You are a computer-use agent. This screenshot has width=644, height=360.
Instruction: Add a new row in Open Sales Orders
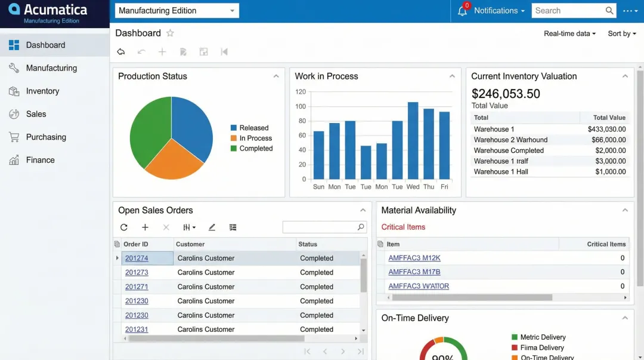145,227
